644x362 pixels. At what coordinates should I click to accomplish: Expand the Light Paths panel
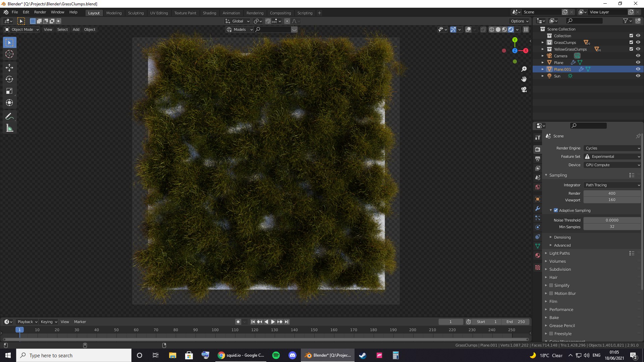(x=559, y=253)
